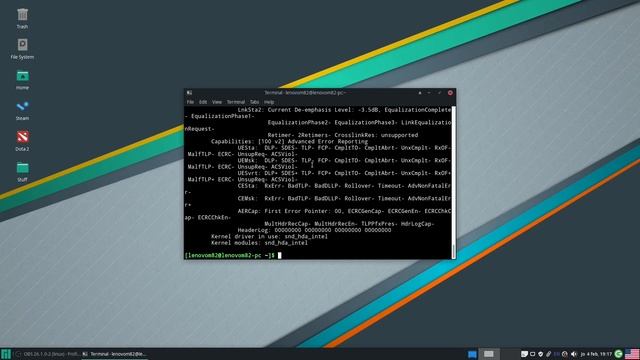Open the Terminal menu in menu bar
Image resolution: width=640 pixels, height=360 pixels.
click(236, 102)
